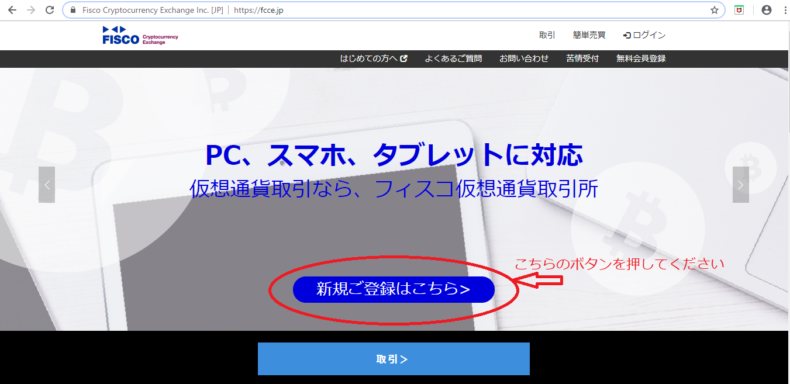Image resolution: width=790 pixels, height=384 pixels.
Task: Click the FISCO Cryptocurrency Exchange logo
Action: [140, 35]
